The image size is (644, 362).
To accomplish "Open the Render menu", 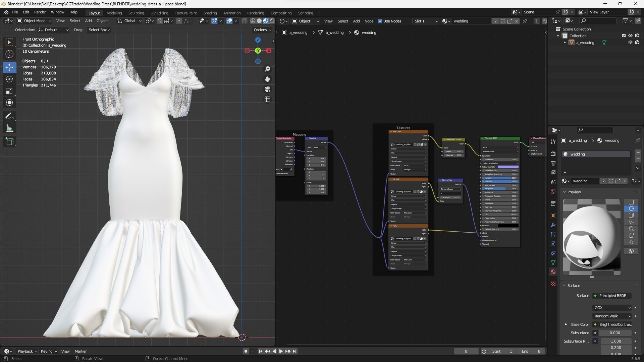I will point(40,12).
